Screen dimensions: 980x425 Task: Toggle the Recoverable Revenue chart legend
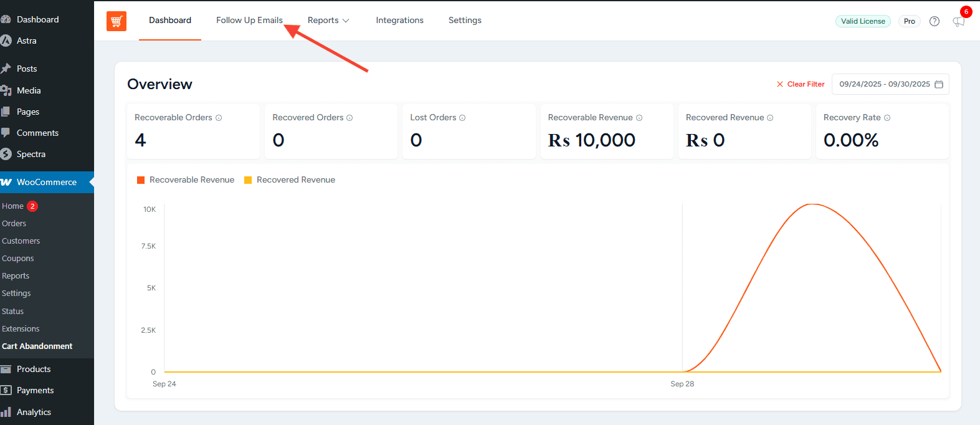point(186,180)
